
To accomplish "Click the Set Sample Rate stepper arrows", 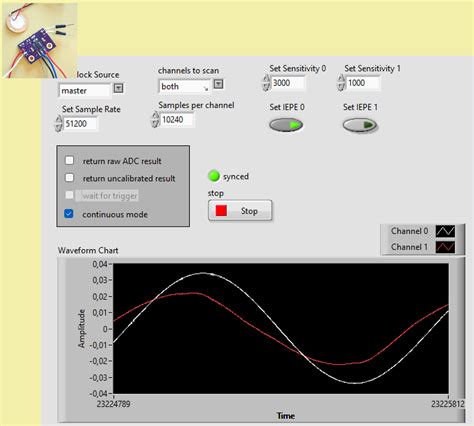I will coord(59,124).
